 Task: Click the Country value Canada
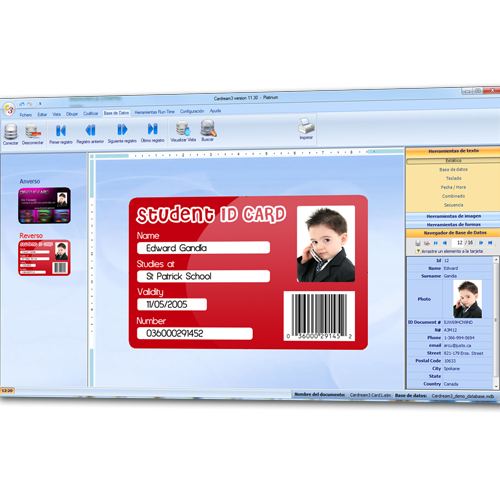point(451,384)
